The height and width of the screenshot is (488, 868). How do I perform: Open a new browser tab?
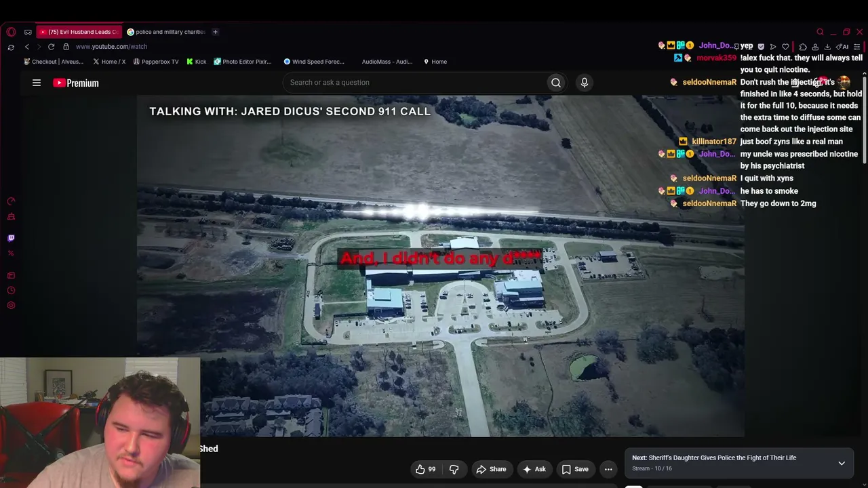pyautogui.click(x=215, y=32)
